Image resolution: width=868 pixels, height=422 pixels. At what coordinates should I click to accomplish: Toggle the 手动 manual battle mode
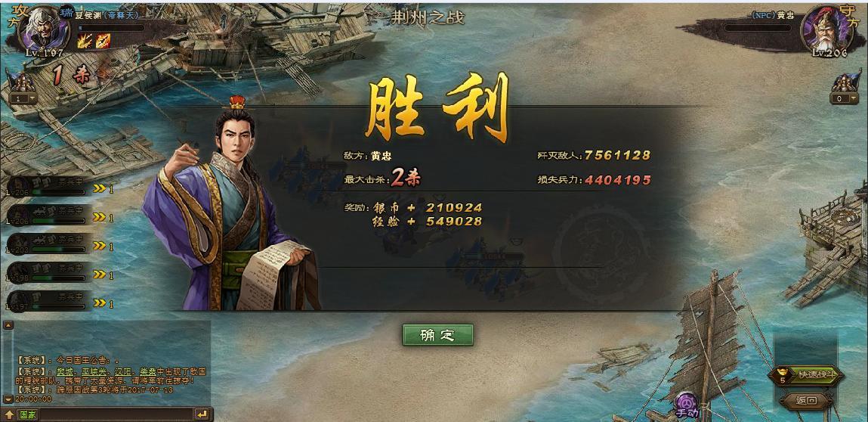point(687,406)
